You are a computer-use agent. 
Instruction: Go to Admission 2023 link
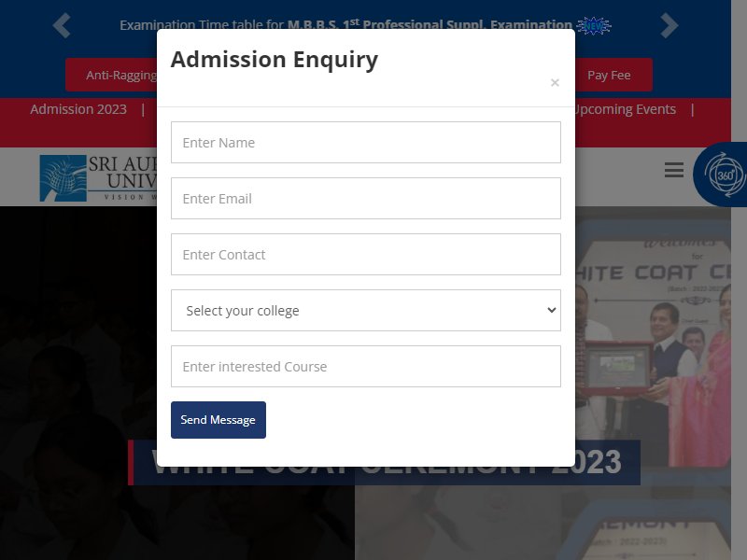(78, 109)
